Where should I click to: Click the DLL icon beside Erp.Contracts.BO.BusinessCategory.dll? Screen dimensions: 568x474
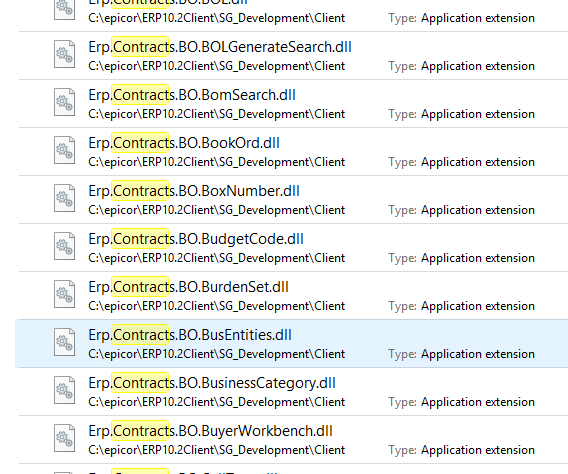pos(64,390)
